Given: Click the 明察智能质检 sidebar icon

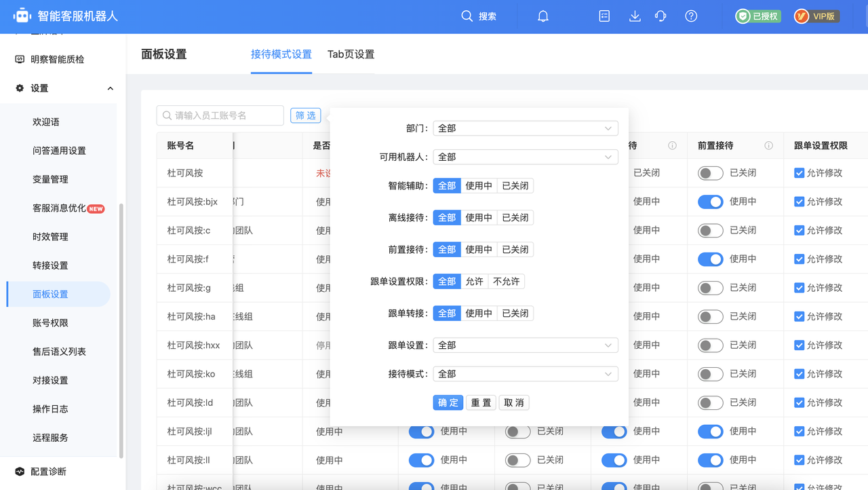Looking at the screenshot, I should [x=20, y=60].
